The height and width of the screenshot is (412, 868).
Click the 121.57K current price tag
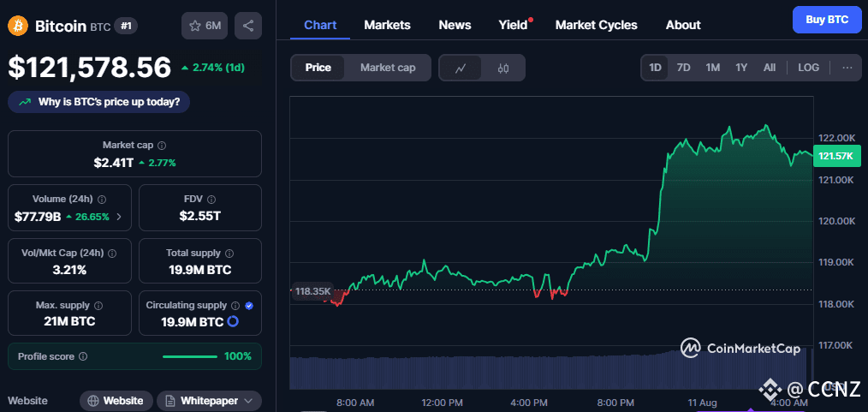[835, 156]
